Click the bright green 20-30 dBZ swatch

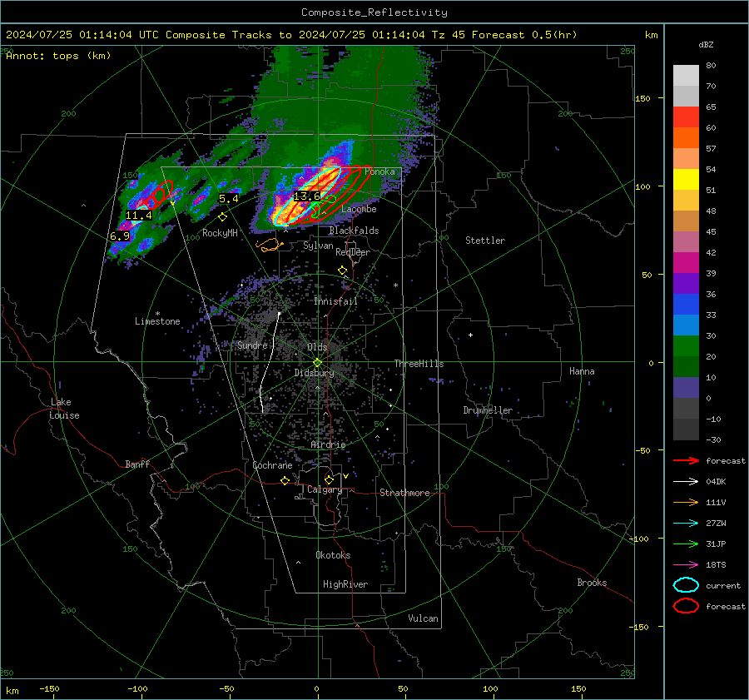pos(686,346)
